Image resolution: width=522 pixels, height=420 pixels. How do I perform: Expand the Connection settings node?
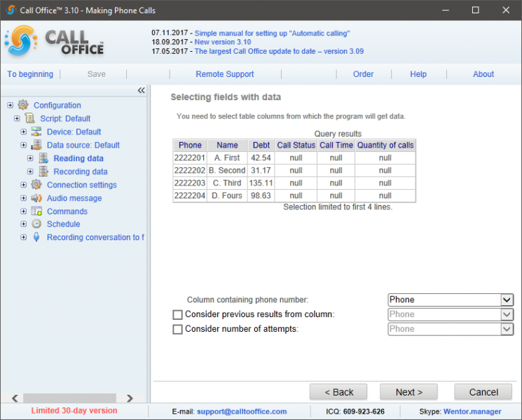pos(24,185)
